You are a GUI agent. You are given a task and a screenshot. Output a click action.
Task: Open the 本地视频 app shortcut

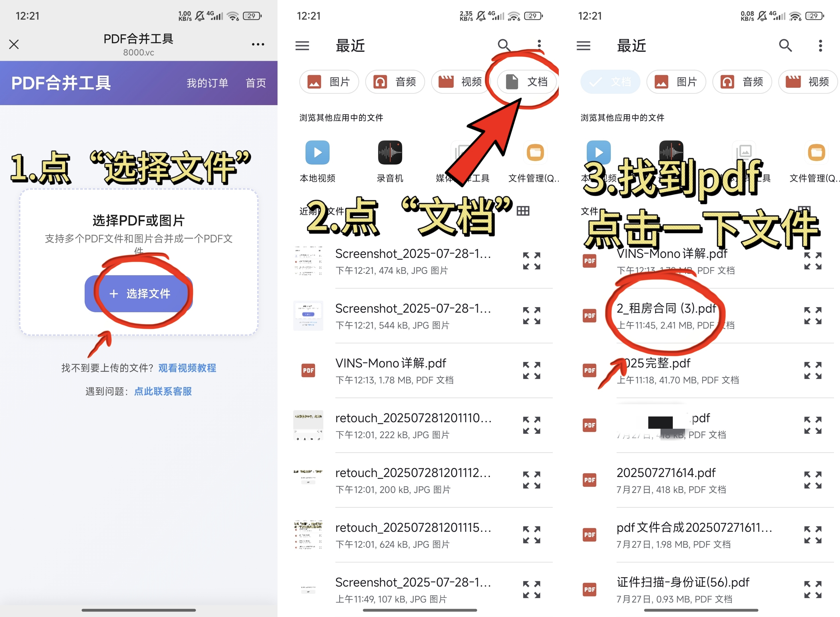317,152
